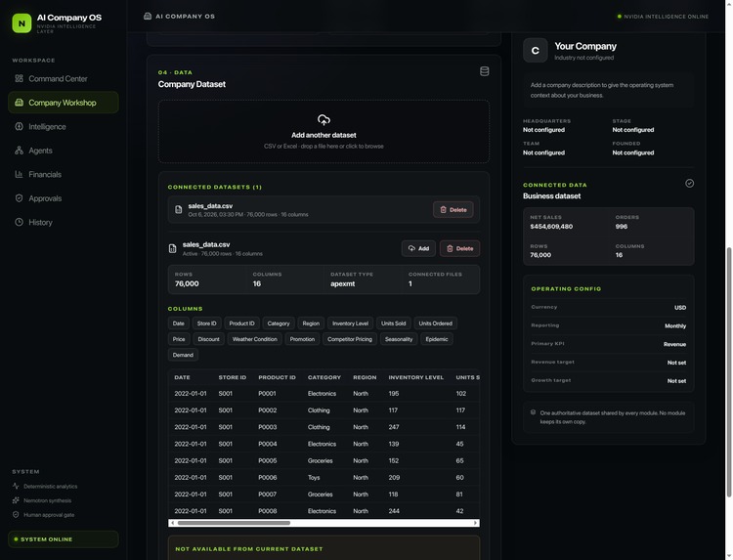The width and height of the screenshot is (733, 560).
Task: Click the Financials chart icon
Action: (x=19, y=174)
